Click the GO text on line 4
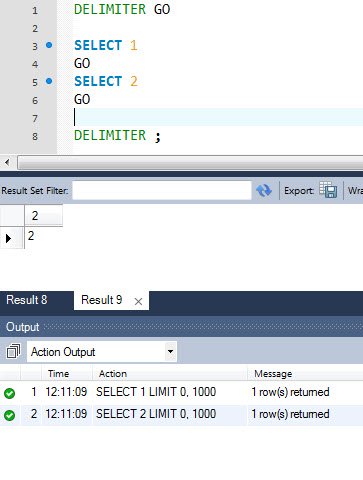The image size is (363, 480). tap(82, 63)
